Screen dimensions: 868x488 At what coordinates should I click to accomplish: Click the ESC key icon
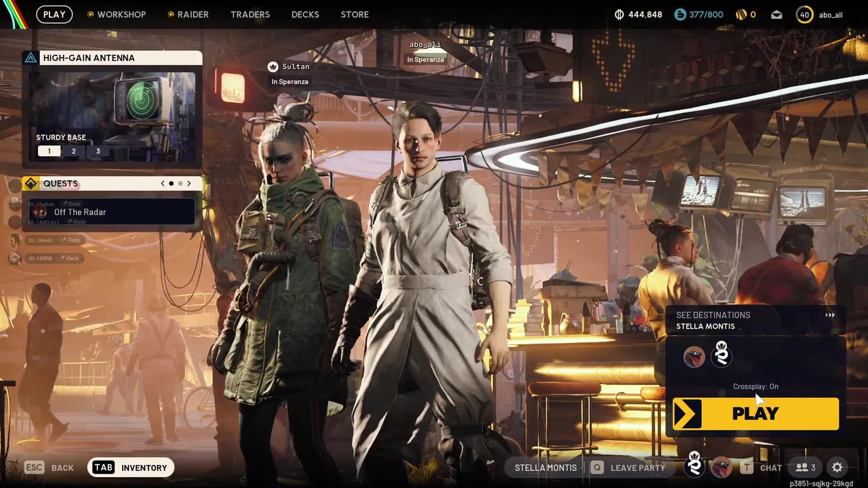[35, 468]
